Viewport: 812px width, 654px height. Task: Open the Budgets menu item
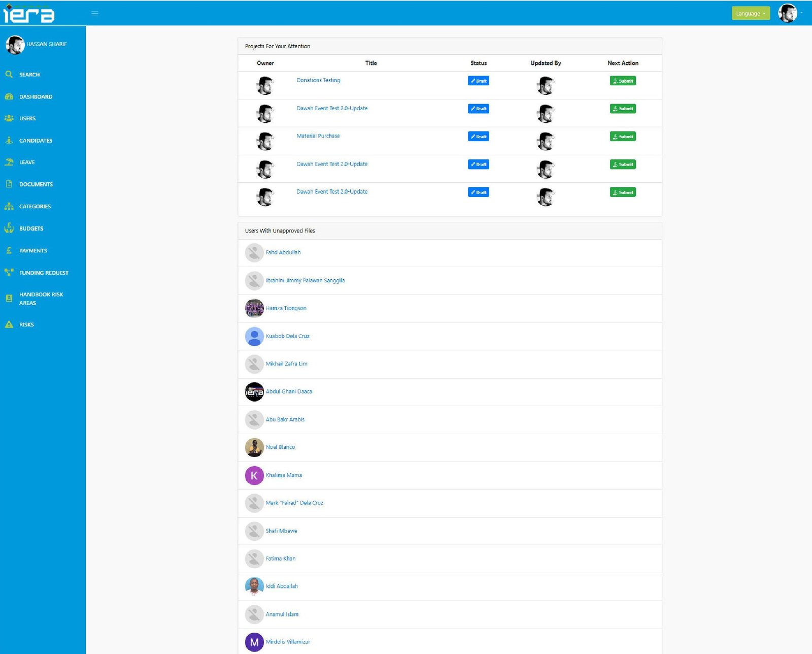click(x=31, y=228)
